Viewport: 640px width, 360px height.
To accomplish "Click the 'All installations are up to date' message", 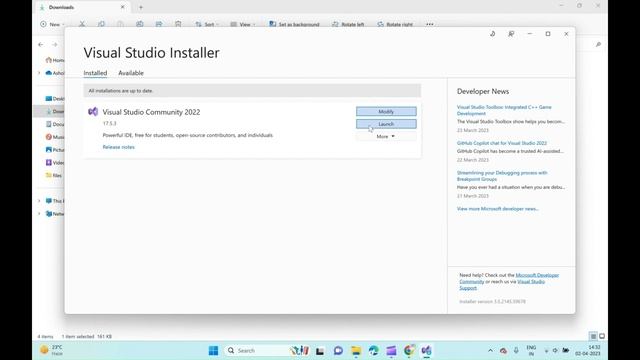I will 121,91.
